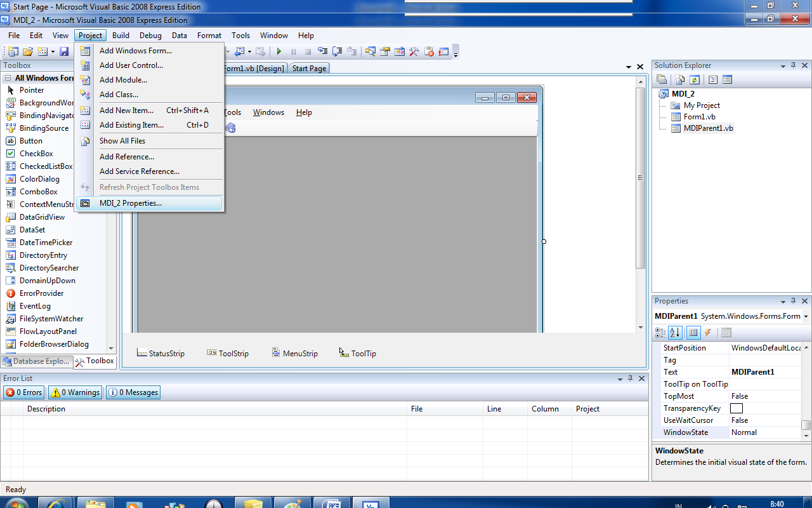Toggle auto-hide pin on Properties panel
The image size is (812, 508).
point(793,301)
